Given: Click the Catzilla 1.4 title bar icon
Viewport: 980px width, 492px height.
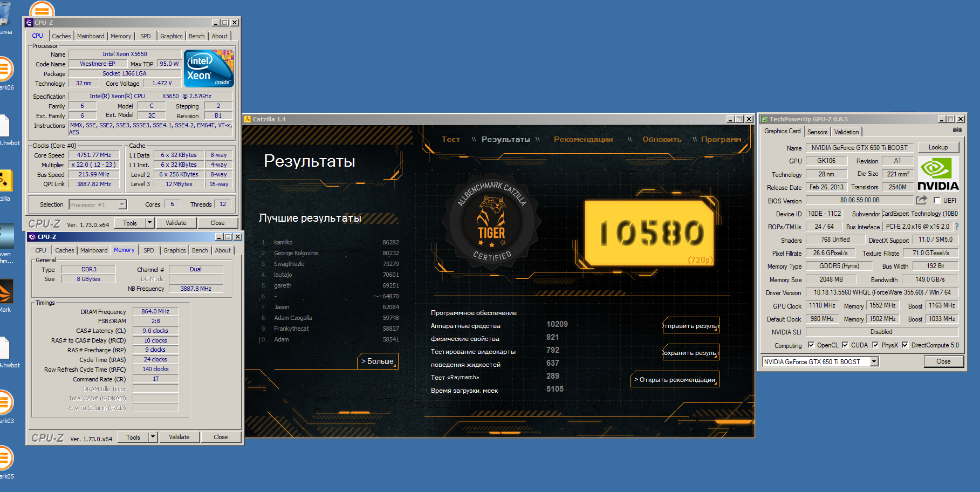Looking at the screenshot, I should click(x=247, y=119).
